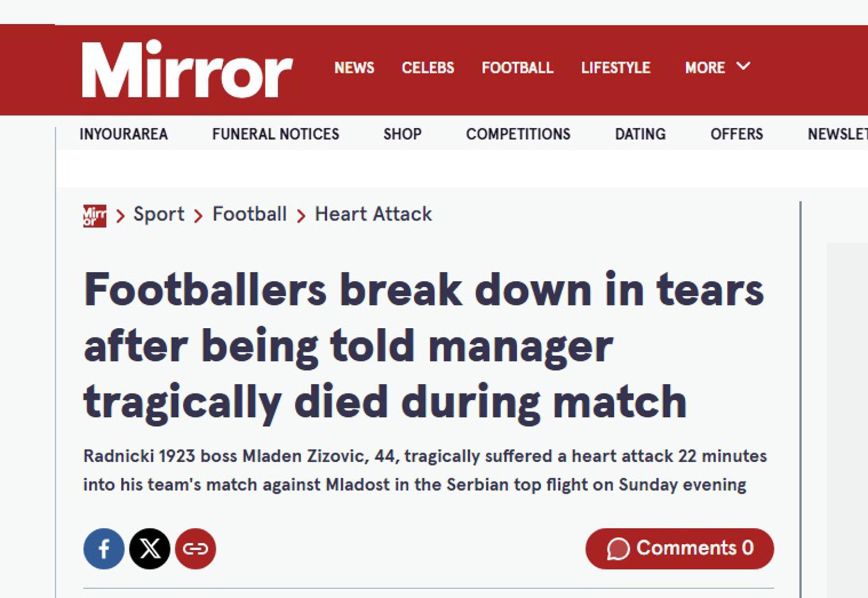Click the Mirror logo in header
This screenshot has width=868, height=598.
(187, 70)
